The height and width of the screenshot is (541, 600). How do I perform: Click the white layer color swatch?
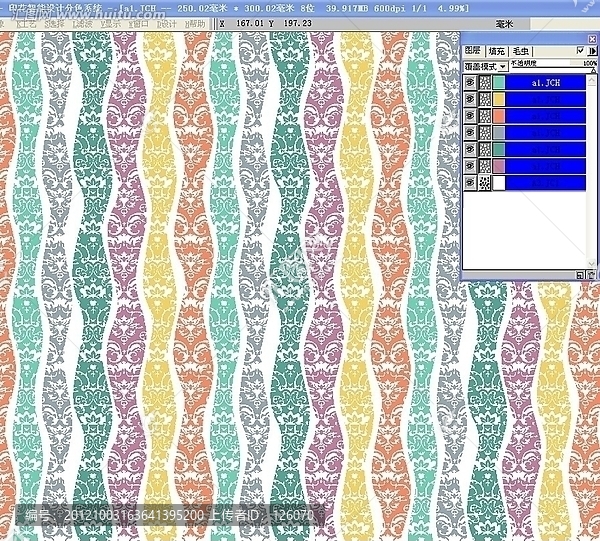click(x=499, y=183)
